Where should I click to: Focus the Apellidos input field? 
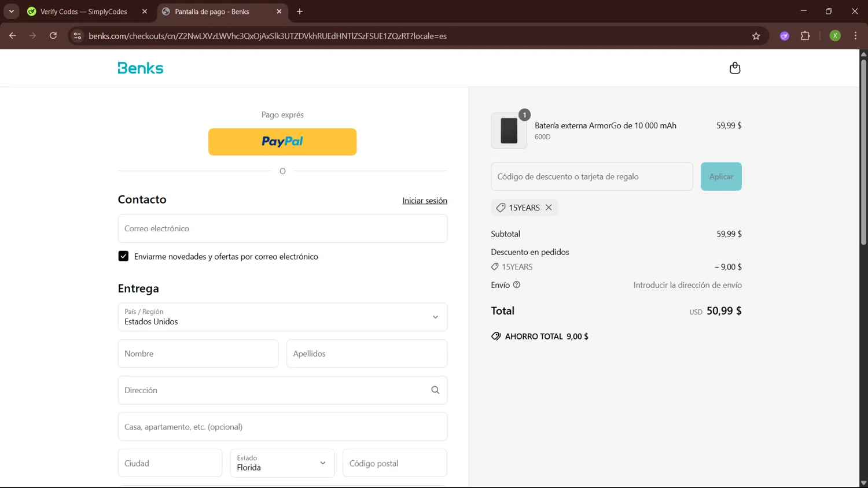(367, 353)
